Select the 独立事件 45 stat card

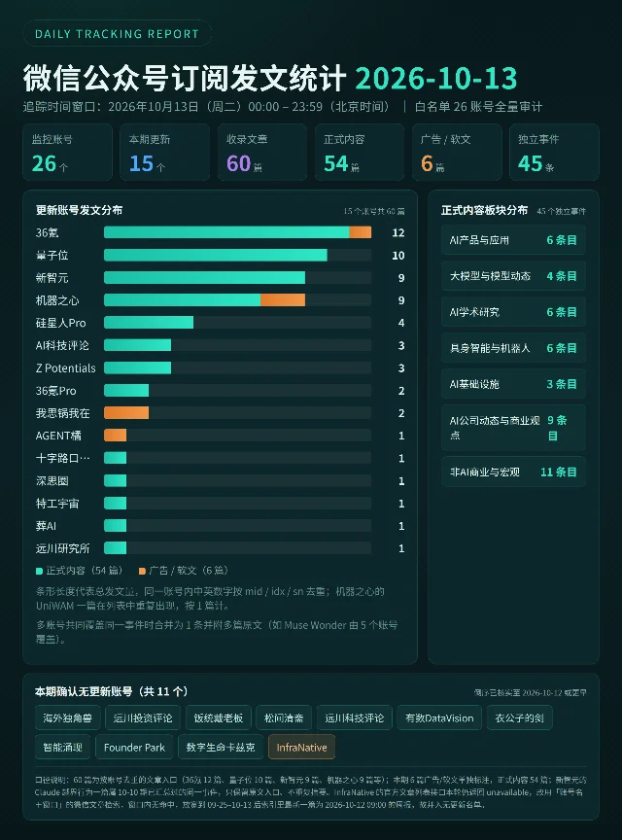pos(554,152)
